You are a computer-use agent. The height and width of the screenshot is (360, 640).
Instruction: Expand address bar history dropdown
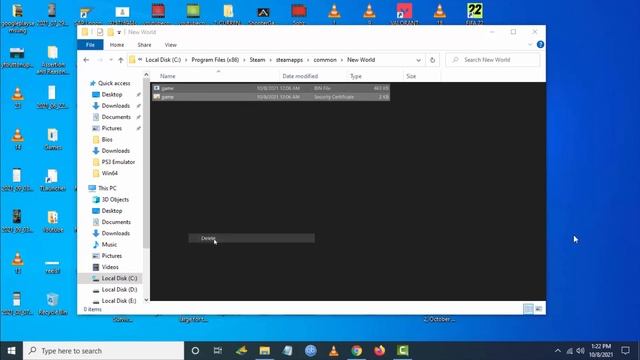point(418,60)
